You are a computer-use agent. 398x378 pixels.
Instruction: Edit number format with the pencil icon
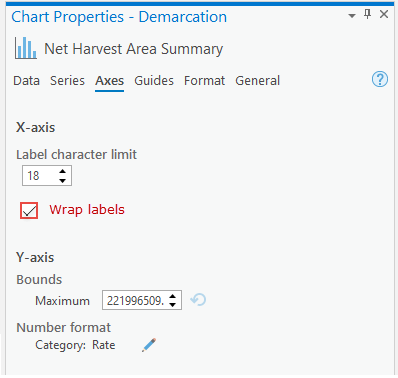click(149, 345)
